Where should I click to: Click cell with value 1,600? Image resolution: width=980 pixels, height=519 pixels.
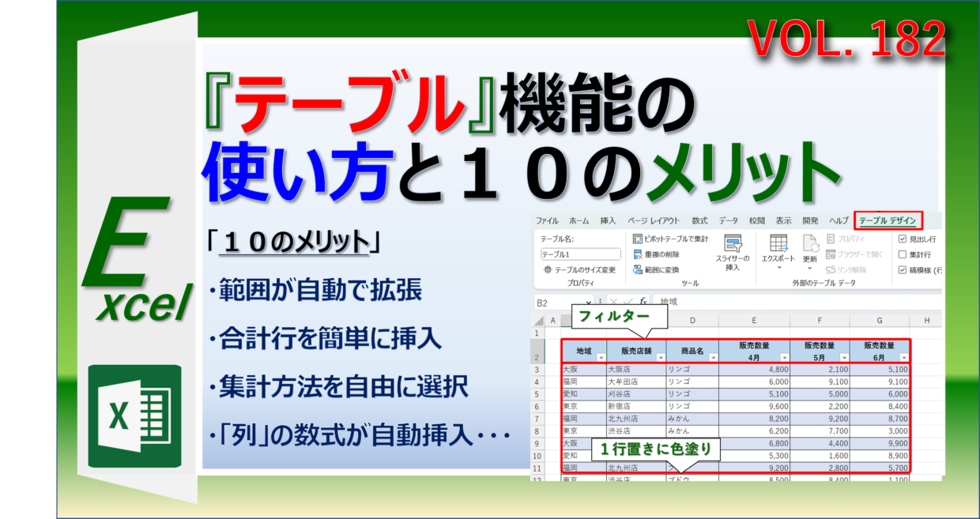tap(820, 456)
